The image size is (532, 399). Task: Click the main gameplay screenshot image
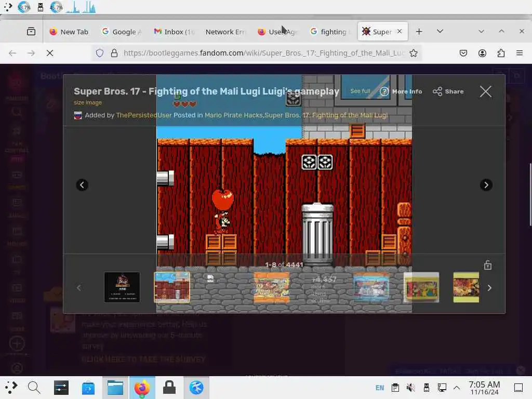pos(284,193)
